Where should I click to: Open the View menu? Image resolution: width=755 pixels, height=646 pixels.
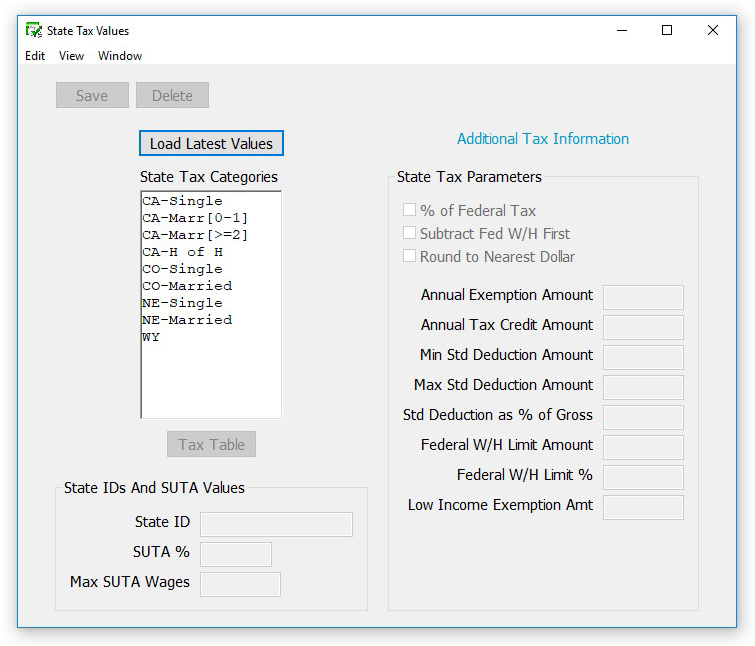pos(71,56)
